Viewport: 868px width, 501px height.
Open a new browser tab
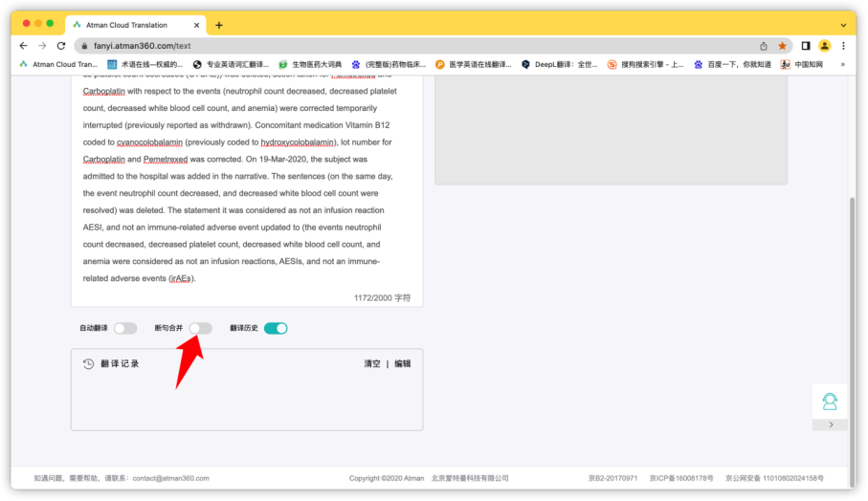coord(218,25)
